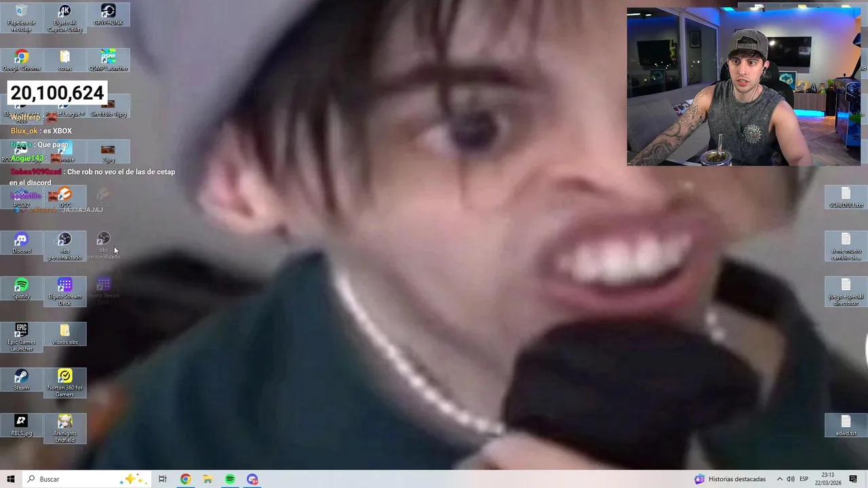Click the Buscar search box in the taskbar
This screenshot has width=868, height=488.
pos(86,479)
